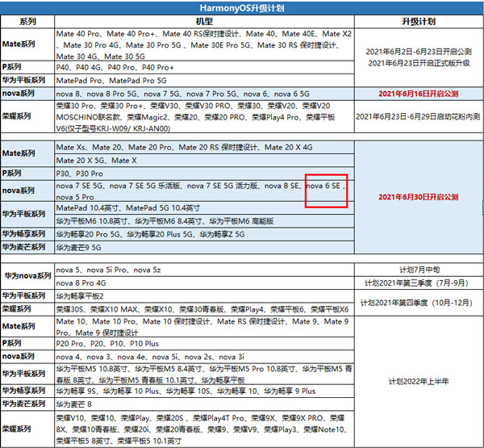The height and width of the screenshot is (448, 484).
Task: Select the Mate 20 X 5G、Mate X cell
Action: [x=204, y=161]
